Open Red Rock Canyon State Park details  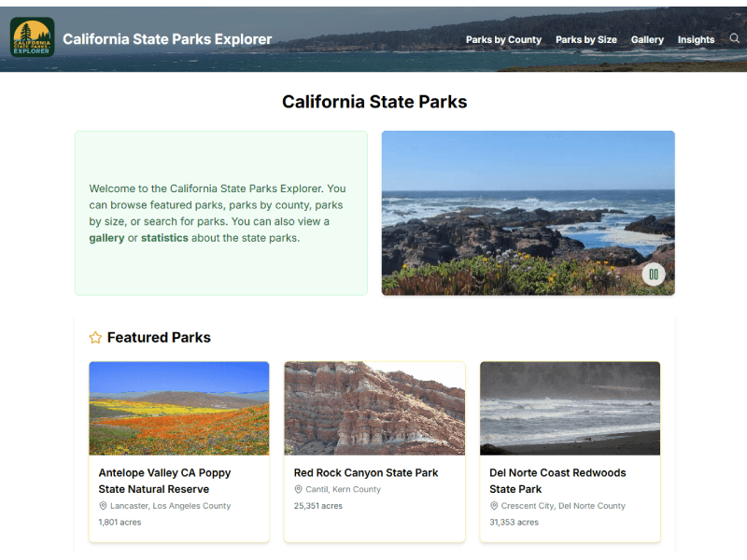[x=365, y=472]
